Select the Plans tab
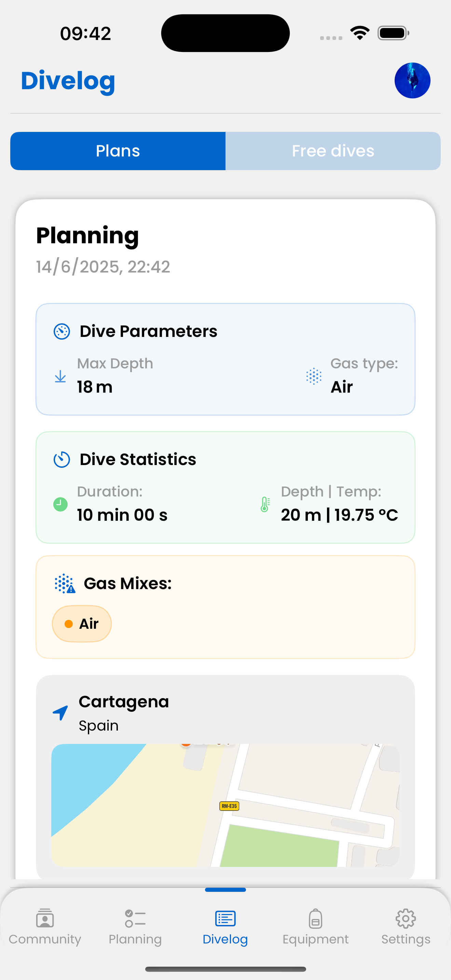Screen dimensions: 451x980 118,151
